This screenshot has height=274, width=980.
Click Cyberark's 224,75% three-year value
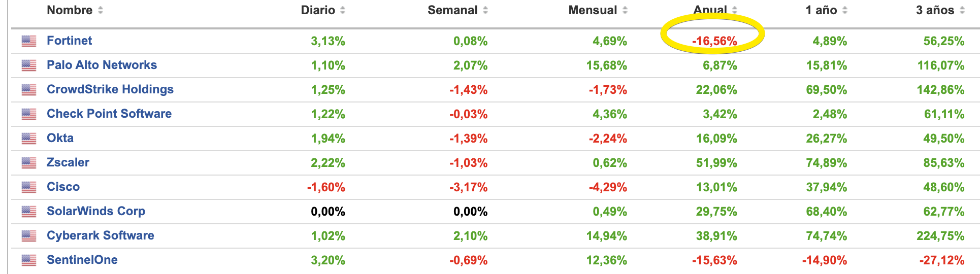point(940,236)
